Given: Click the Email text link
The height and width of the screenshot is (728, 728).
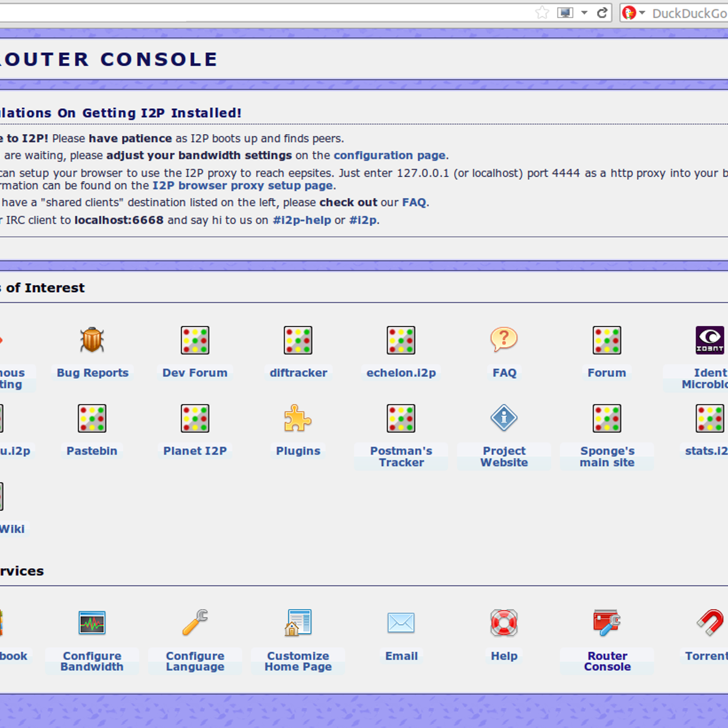Looking at the screenshot, I should tap(401, 656).
